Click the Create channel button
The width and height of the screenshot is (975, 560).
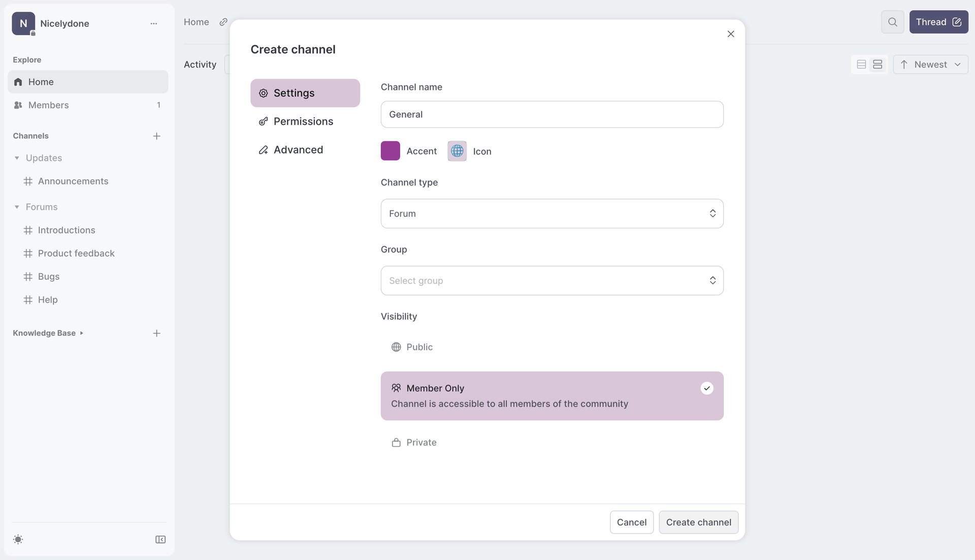tap(698, 522)
